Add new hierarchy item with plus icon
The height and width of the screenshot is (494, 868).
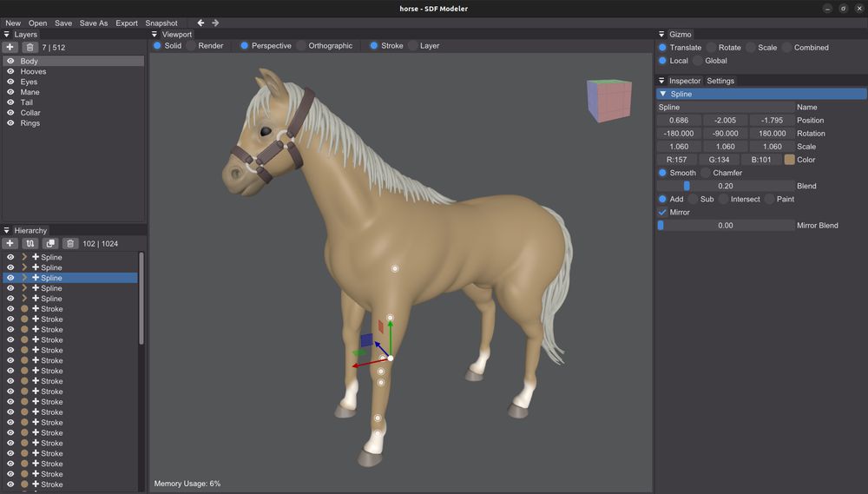pos(10,243)
